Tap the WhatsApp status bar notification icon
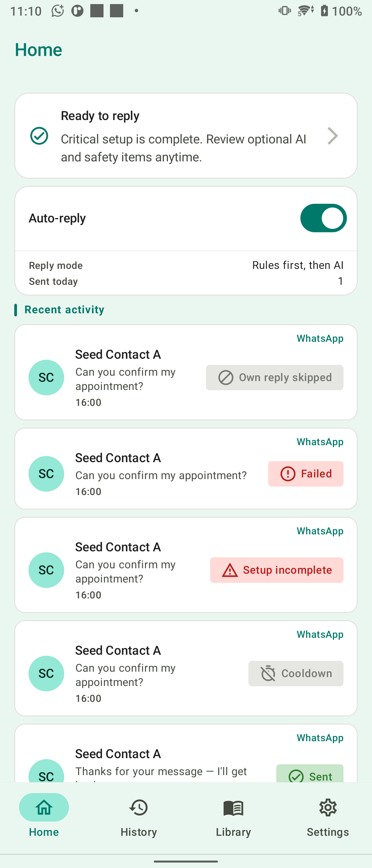Screen dimensions: 372x868 [x=58, y=11]
